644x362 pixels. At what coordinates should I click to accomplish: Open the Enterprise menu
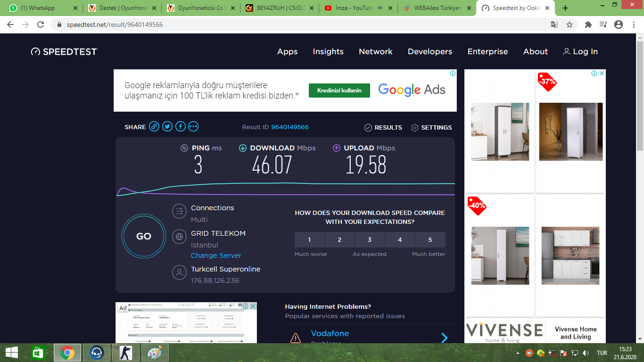487,52
